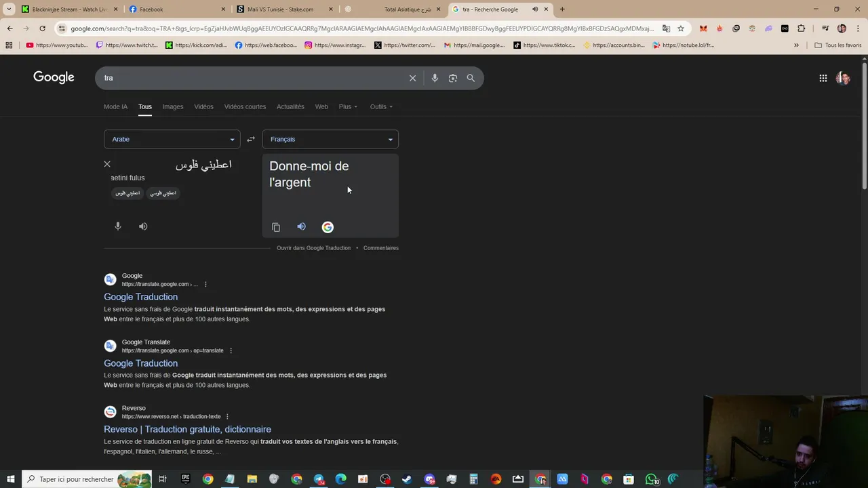Switch to Images results tab
This screenshot has height=488, width=868.
(172, 106)
